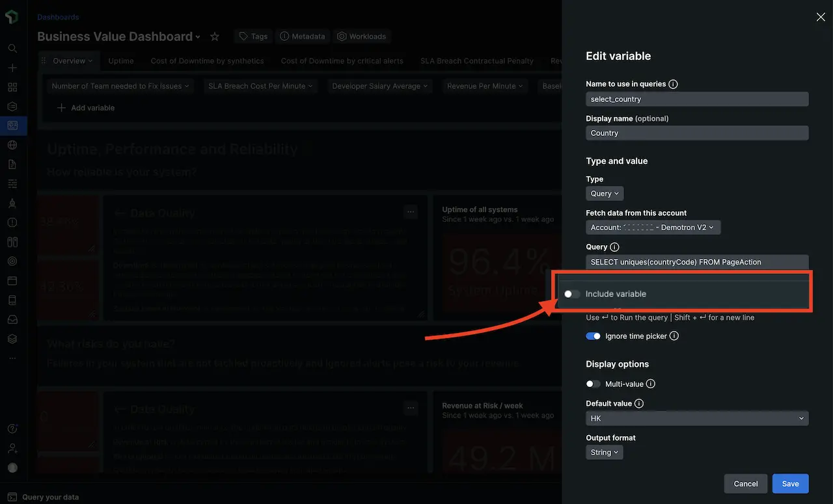Open the Output format dropdown showing String
The height and width of the screenshot is (504, 833).
pyautogui.click(x=604, y=452)
